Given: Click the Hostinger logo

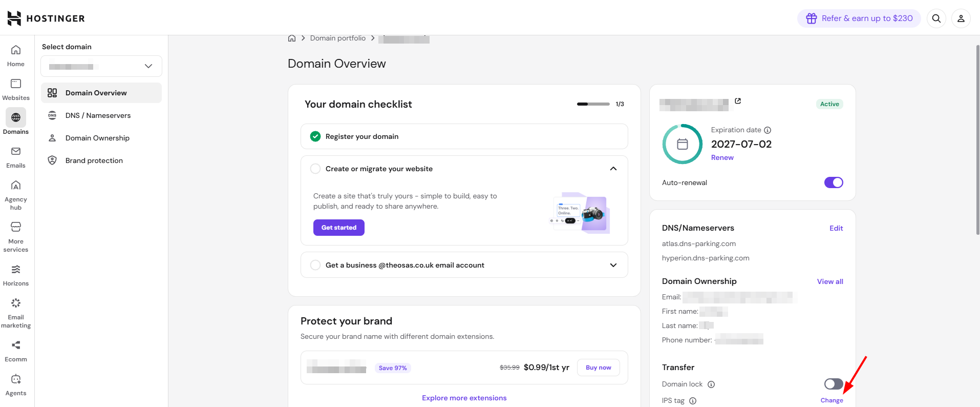Looking at the screenshot, I should point(46,18).
